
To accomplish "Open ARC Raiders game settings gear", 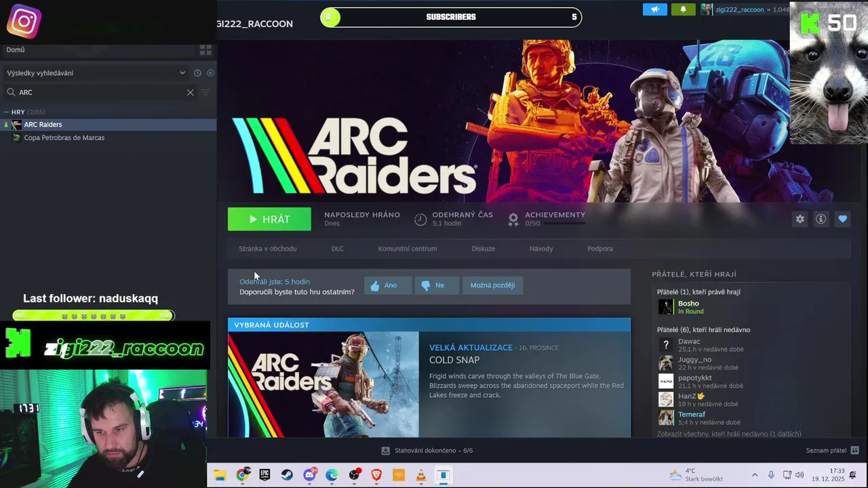I will tap(800, 219).
